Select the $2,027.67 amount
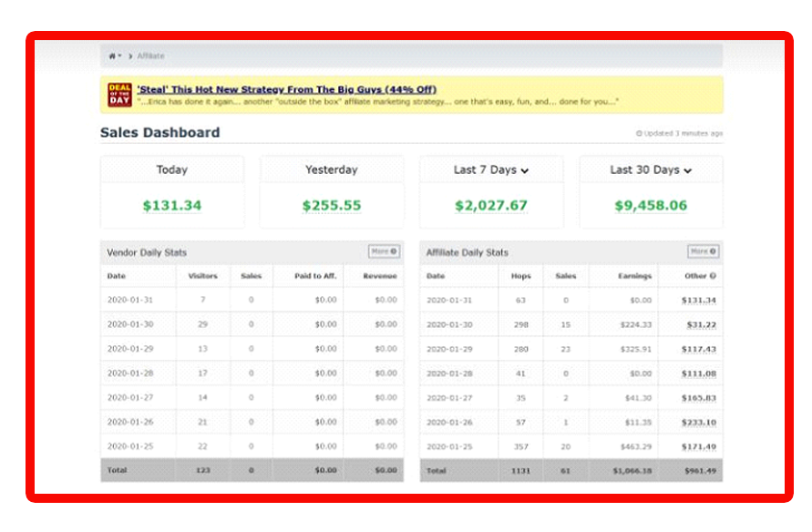Screen dimensions: 812x532 (x=491, y=206)
